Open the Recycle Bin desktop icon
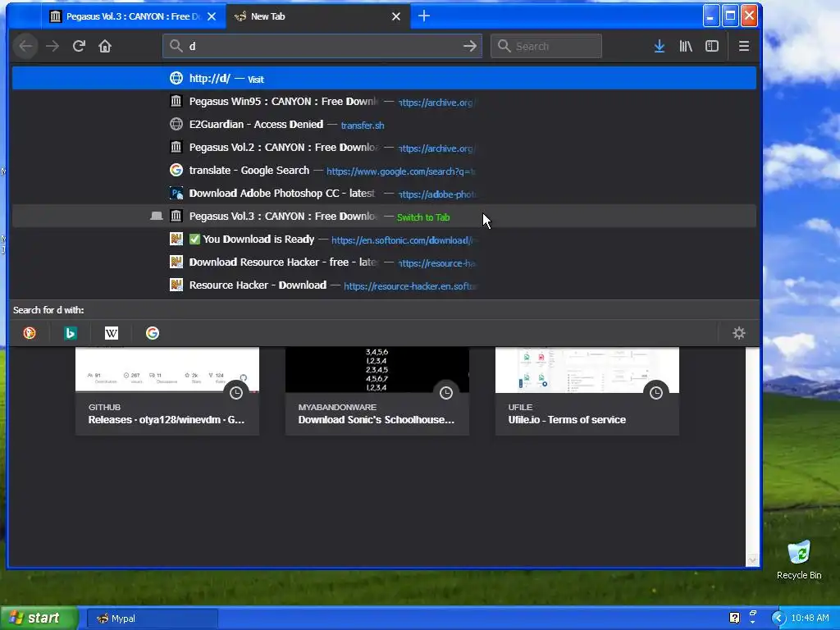This screenshot has width=840, height=630. [x=799, y=559]
